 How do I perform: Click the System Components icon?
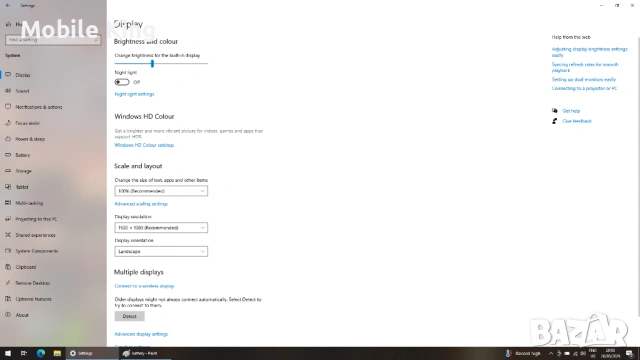8,251
